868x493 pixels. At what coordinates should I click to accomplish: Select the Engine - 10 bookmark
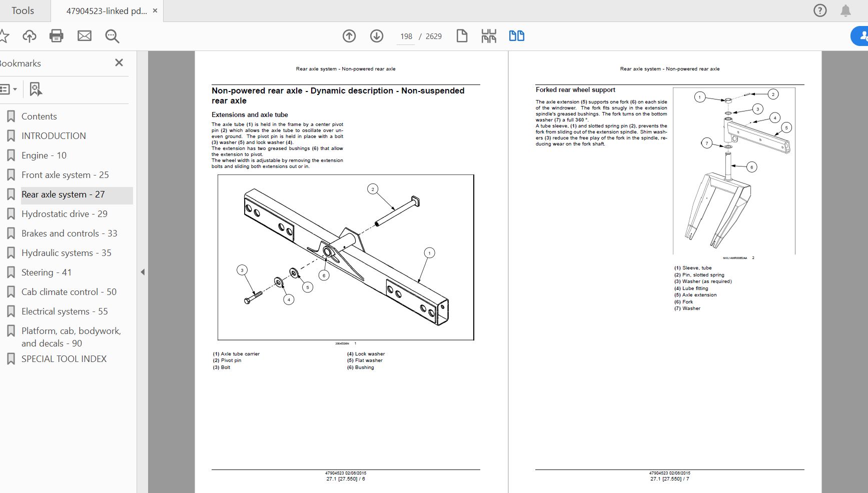tap(44, 155)
